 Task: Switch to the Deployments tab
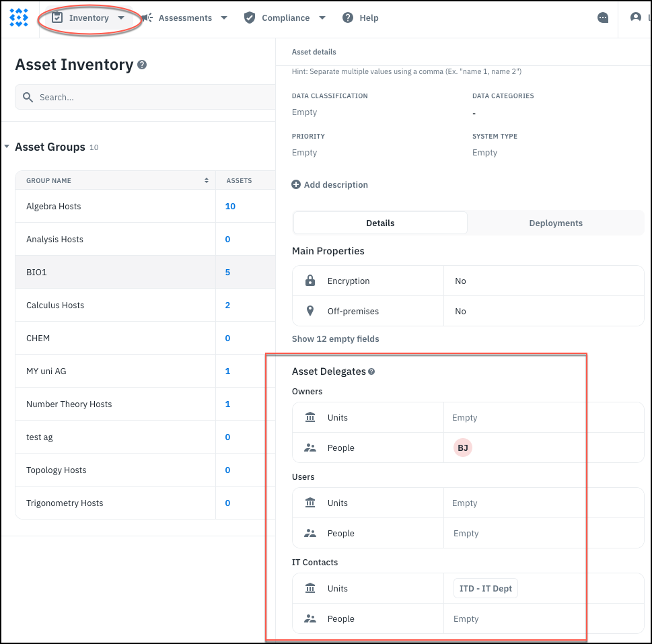click(x=556, y=223)
